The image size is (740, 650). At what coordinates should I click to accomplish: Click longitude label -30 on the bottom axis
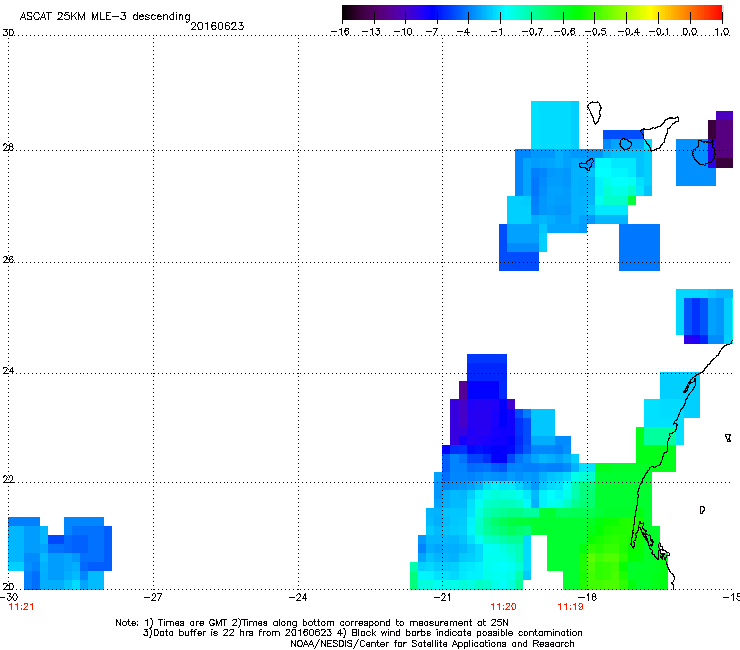[x=9, y=597]
